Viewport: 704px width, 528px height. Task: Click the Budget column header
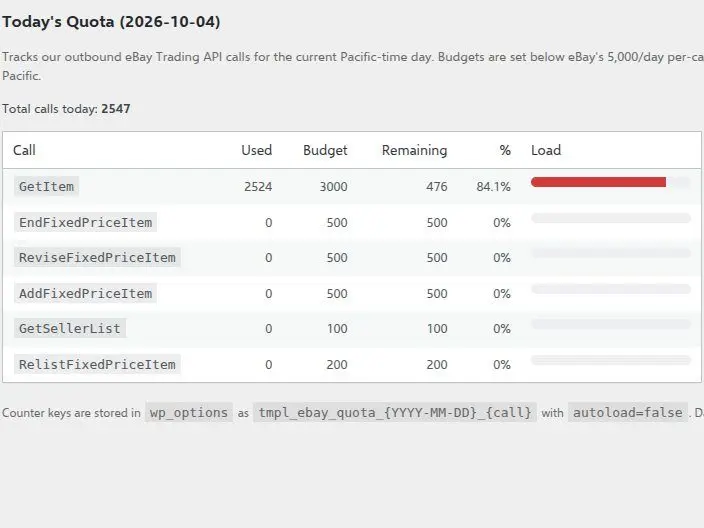coord(325,150)
